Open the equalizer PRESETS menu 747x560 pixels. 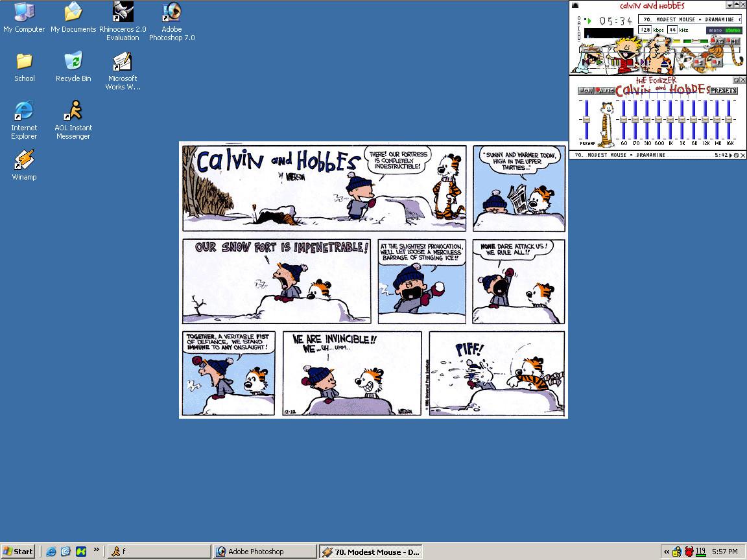click(724, 91)
